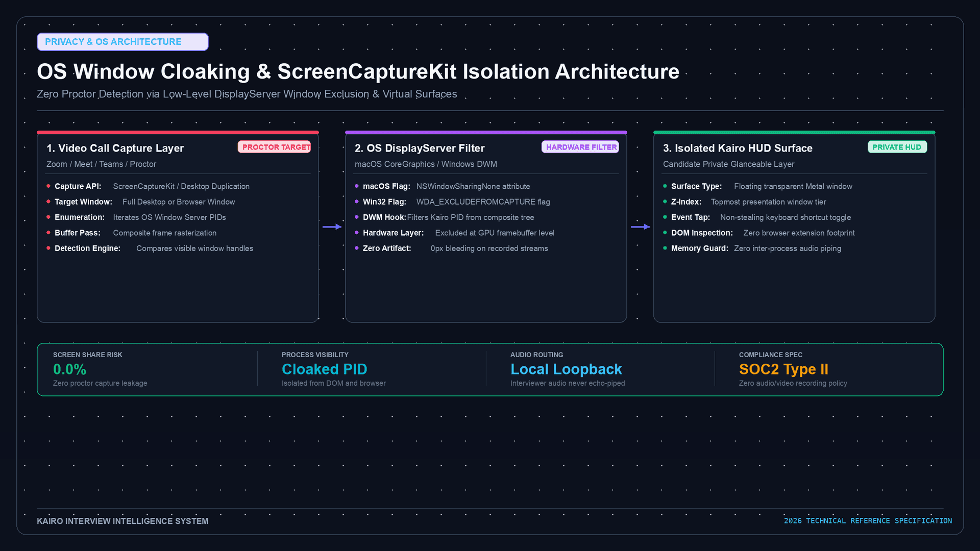Click KAIRO INTERVIEW INTELLIGENCE SYSTEM footer text
Image resolution: width=980 pixels, height=551 pixels.
pyautogui.click(x=122, y=521)
